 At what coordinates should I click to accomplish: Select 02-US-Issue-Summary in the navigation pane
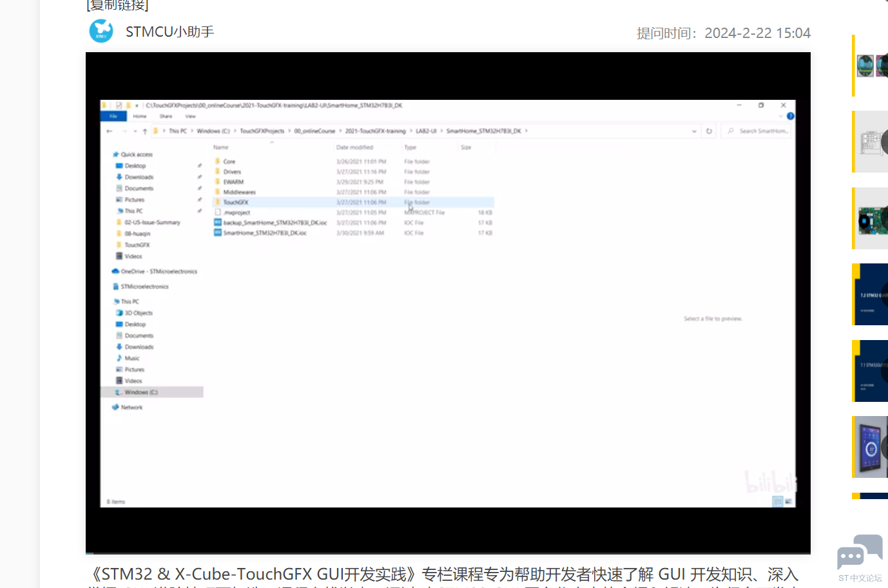pos(152,223)
